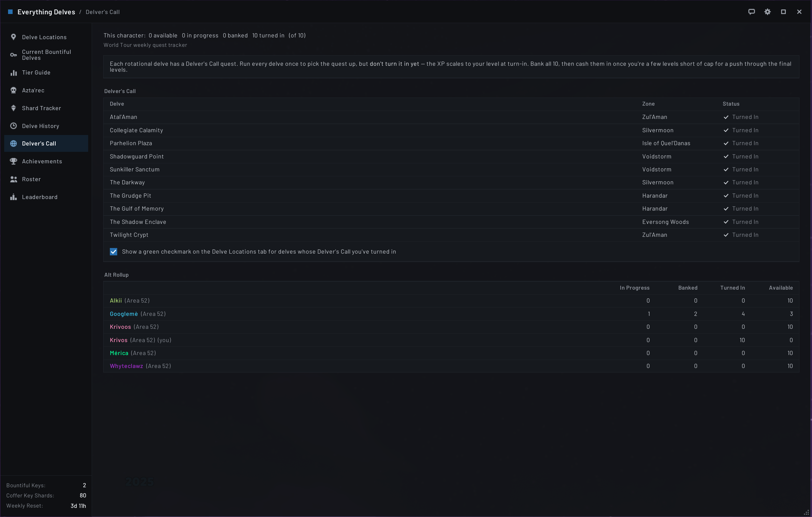This screenshot has height=517, width=812.
Task: Click the Status column header
Action: pos(731,104)
